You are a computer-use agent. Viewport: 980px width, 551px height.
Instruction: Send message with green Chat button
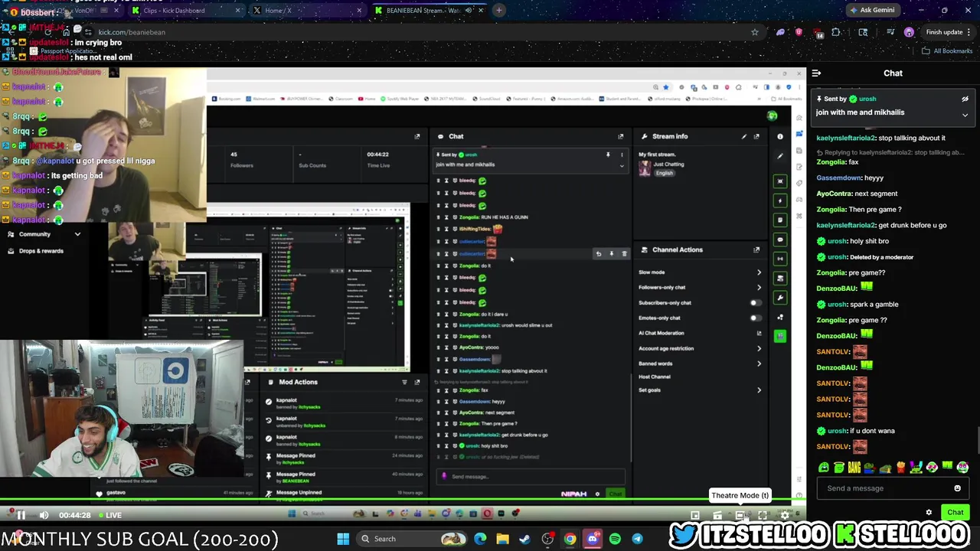click(x=955, y=513)
